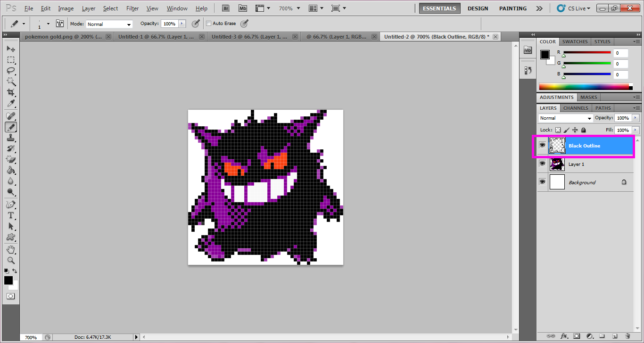Select the Zoom tool
644x343 pixels.
coord(10,260)
